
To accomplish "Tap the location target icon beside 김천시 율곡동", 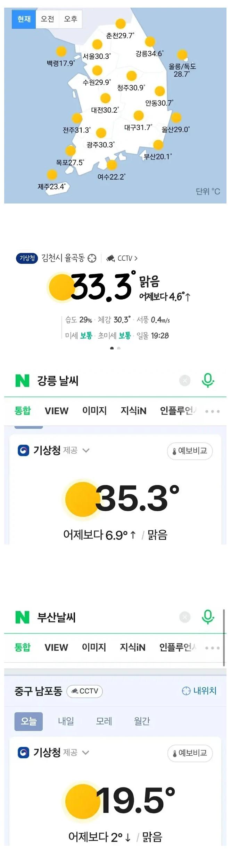I will pos(92,258).
